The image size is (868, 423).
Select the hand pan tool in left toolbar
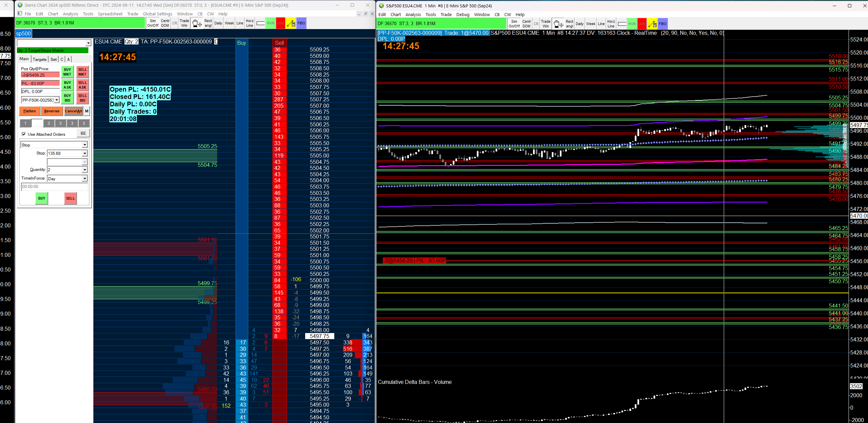tap(197, 23)
